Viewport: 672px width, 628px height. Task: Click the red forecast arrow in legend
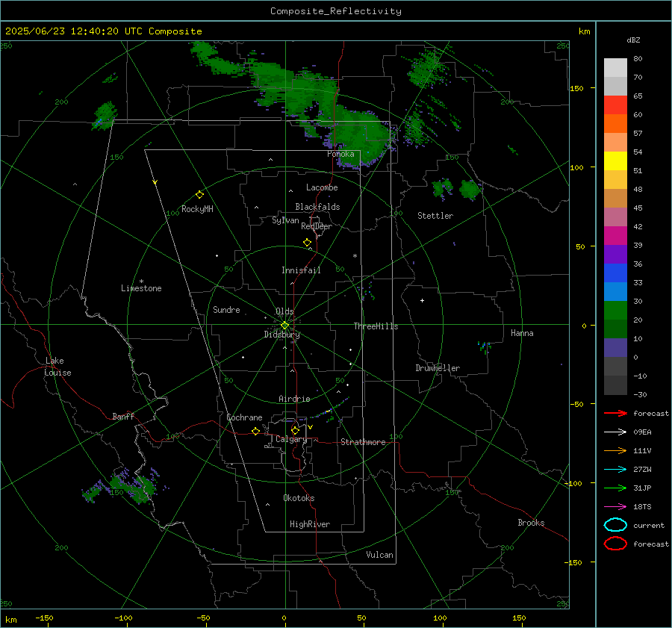tap(615, 413)
